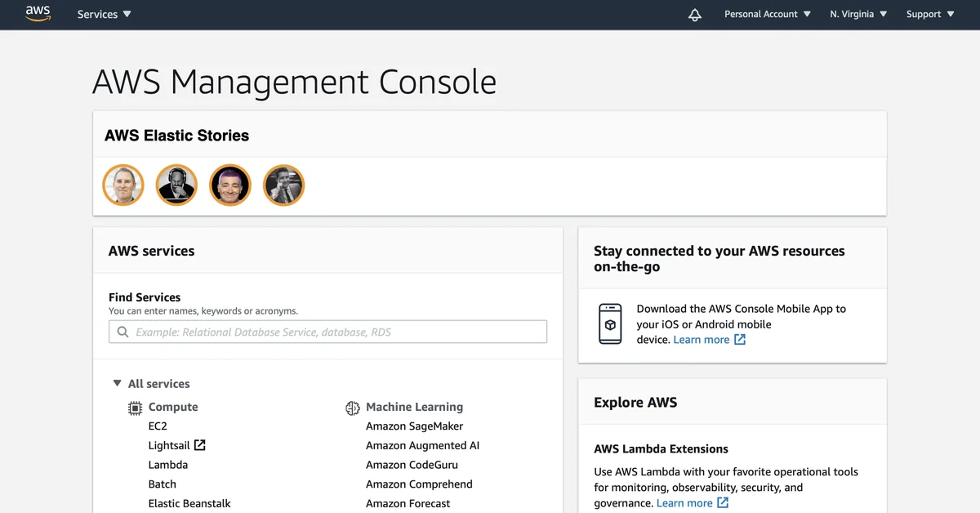Screen dimensions: 980x513
Task: Click the mobile phone app icon
Action: pos(610,324)
